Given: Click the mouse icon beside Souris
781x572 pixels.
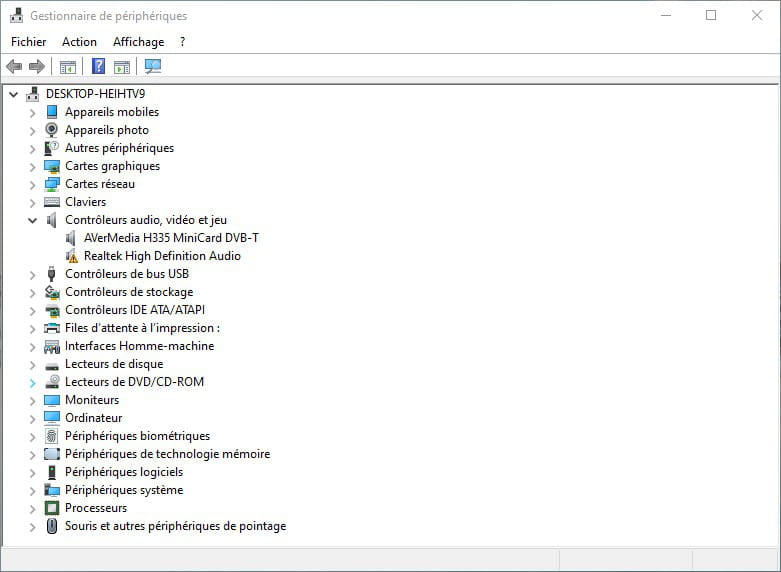Looking at the screenshot, I should (51, 526).
